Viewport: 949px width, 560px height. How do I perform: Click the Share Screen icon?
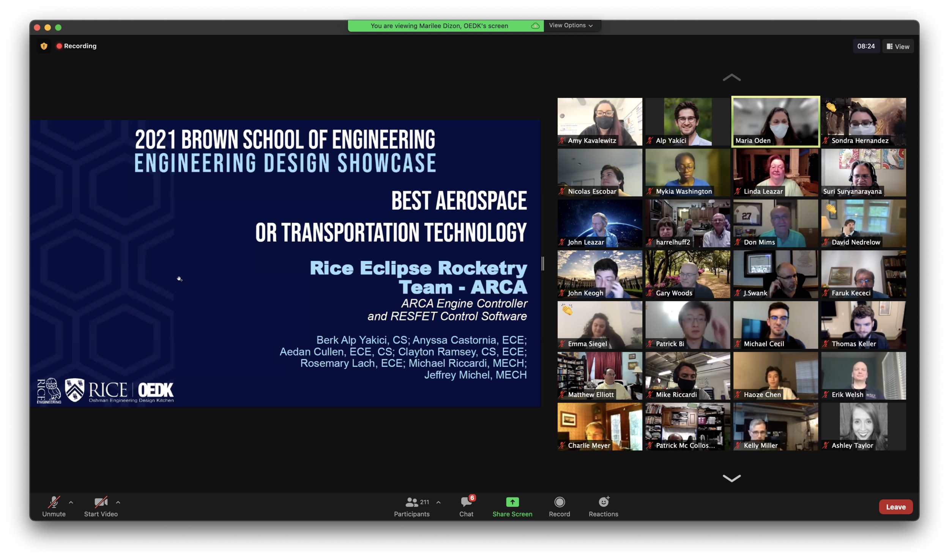[x=512, y=502]
